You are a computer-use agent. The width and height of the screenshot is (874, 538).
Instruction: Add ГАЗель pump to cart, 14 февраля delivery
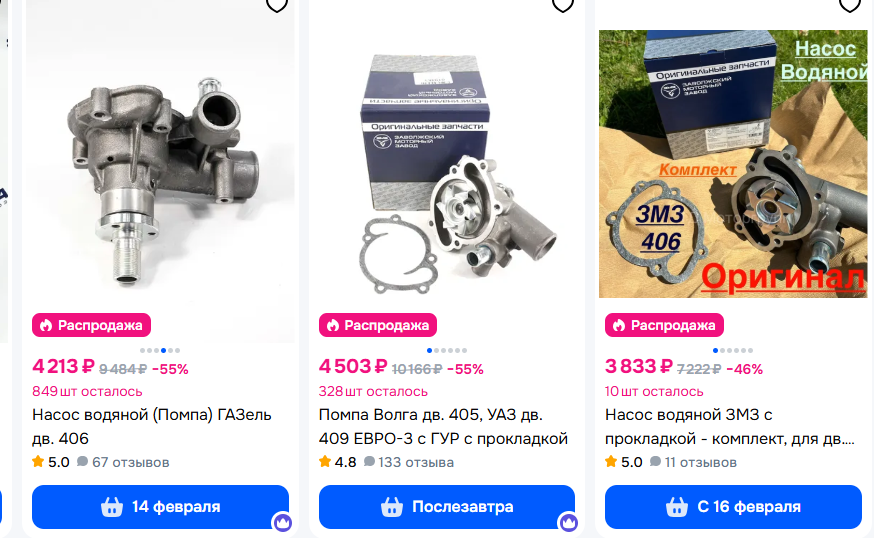(161, 507)
